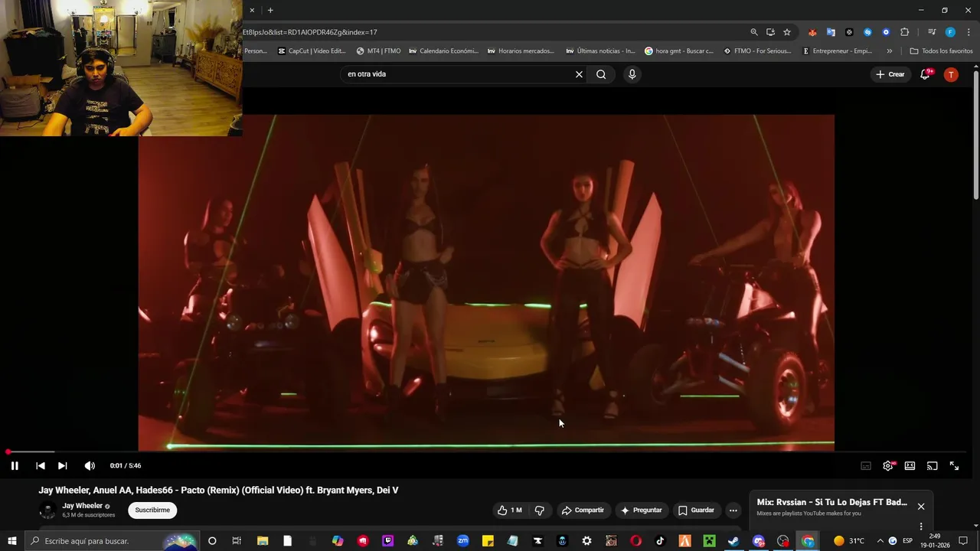Skip to the next video
Screen dimensions: 980x551
click(x=63, y=465)
